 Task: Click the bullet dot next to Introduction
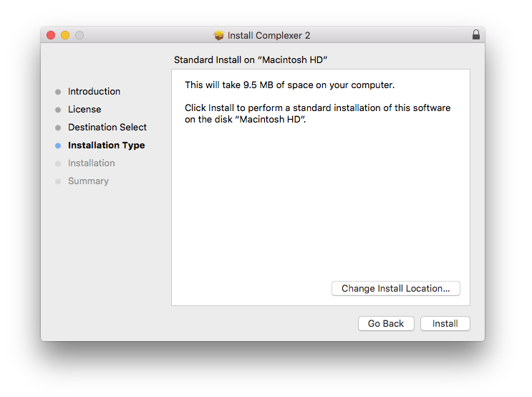point(58,92)
